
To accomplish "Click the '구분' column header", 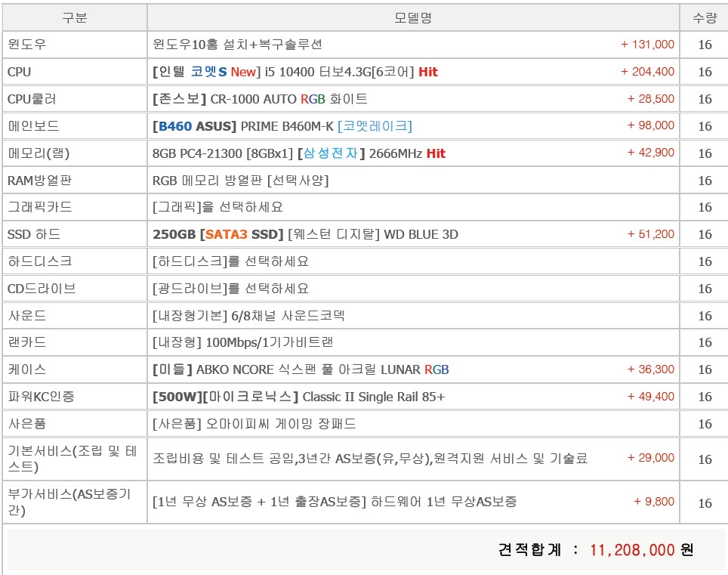I will (75, 17).
